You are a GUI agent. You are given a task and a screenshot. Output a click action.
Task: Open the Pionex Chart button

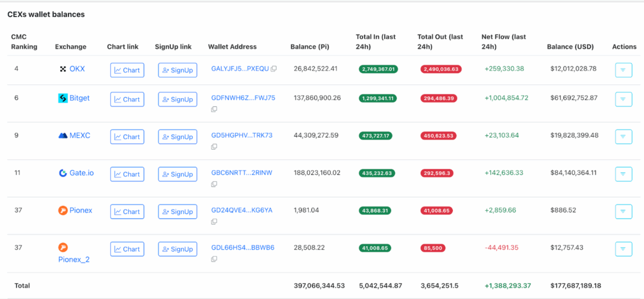127,212
